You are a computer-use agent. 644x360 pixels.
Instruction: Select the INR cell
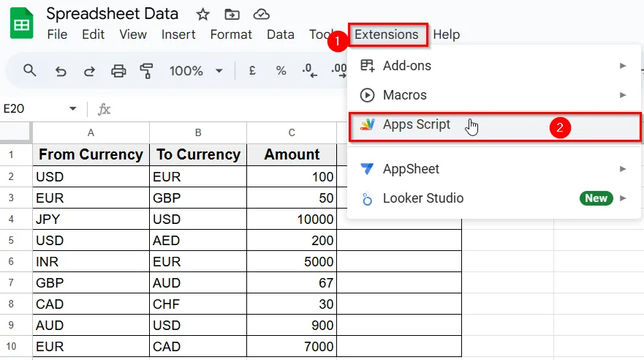(x=91, y=261)
